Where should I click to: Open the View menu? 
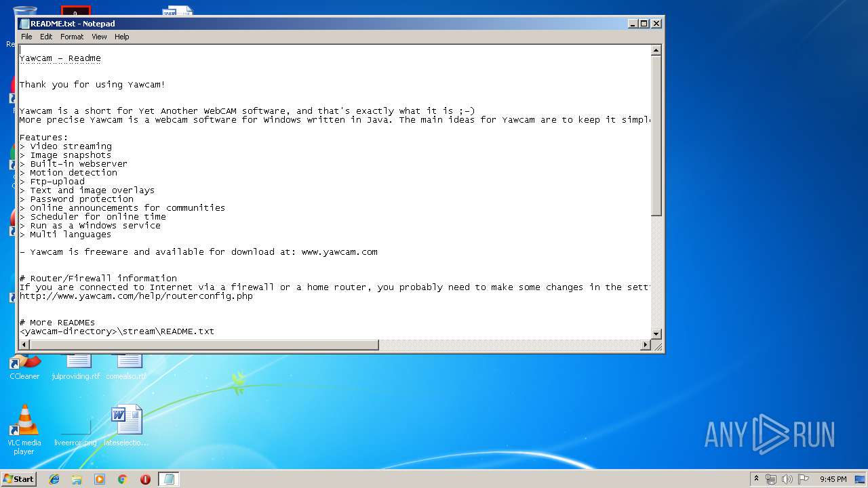99,37
